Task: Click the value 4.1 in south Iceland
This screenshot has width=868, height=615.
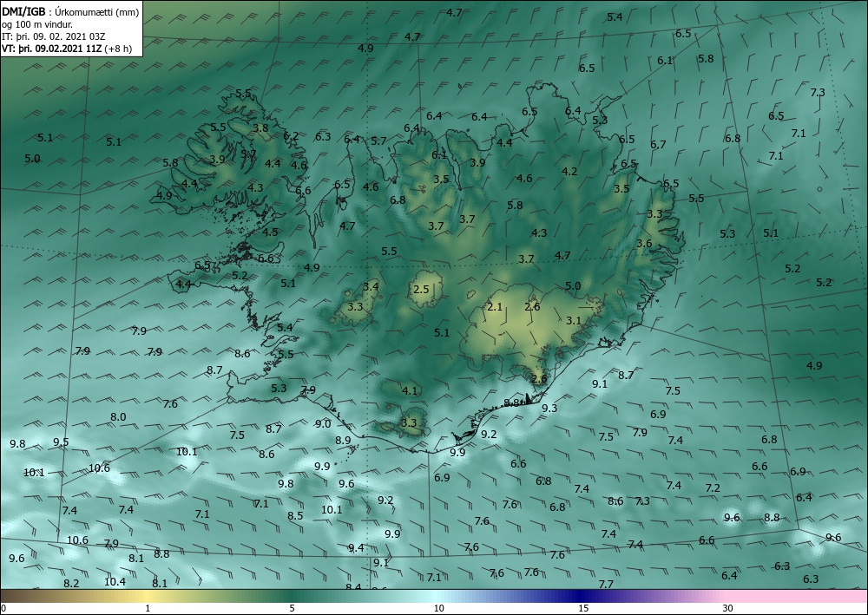Action: [x=410, y=391]
